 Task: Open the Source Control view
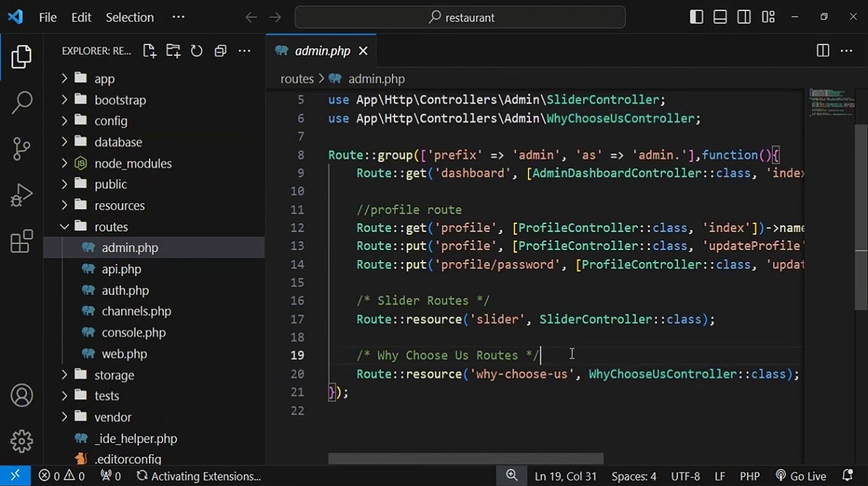22,149
